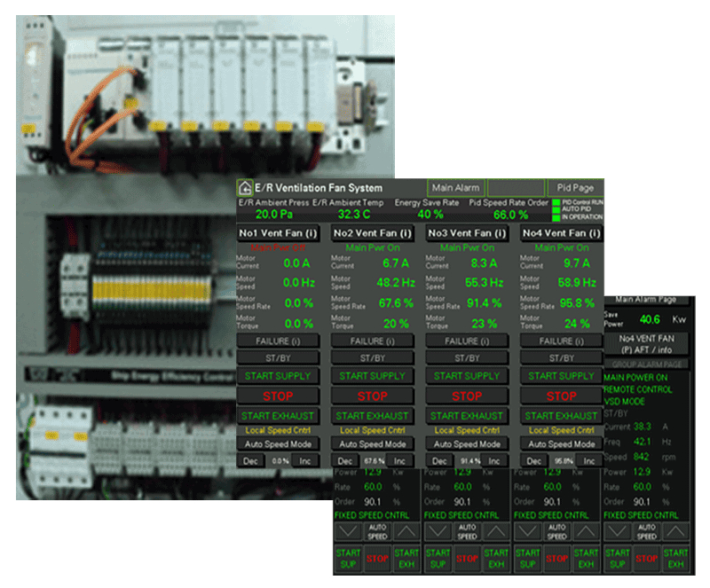710x588 pixels.
Task: Toggle AUTO SPEED in first back-panel column
Action: point(377,531)
